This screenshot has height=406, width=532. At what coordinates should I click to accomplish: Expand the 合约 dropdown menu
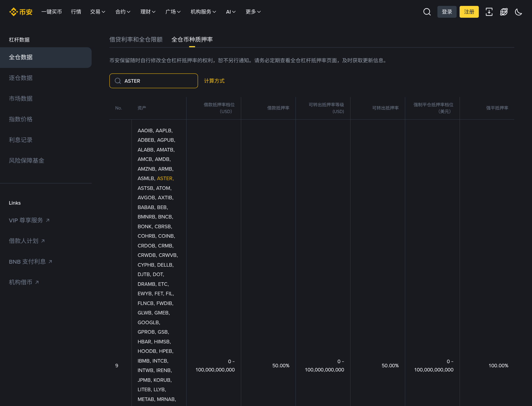coord(123,12)
